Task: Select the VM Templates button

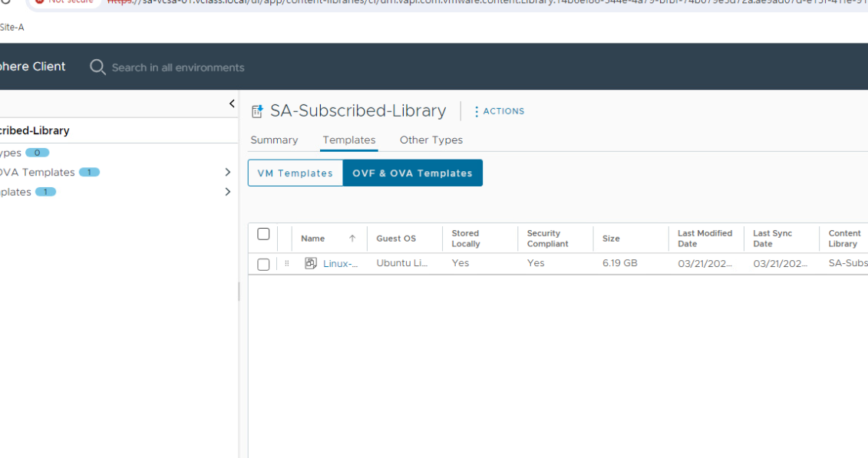Action: [295, 173]
